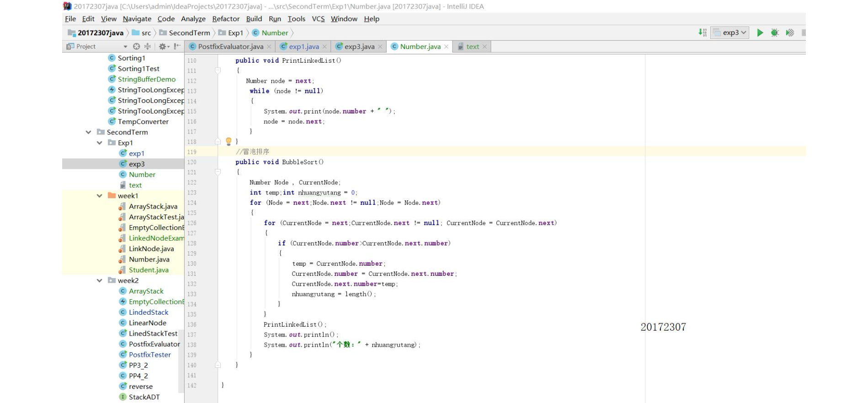868x403 pixels.
Task: Open the exp3 run configuration dropdown
Action: [x=730, y=32]
